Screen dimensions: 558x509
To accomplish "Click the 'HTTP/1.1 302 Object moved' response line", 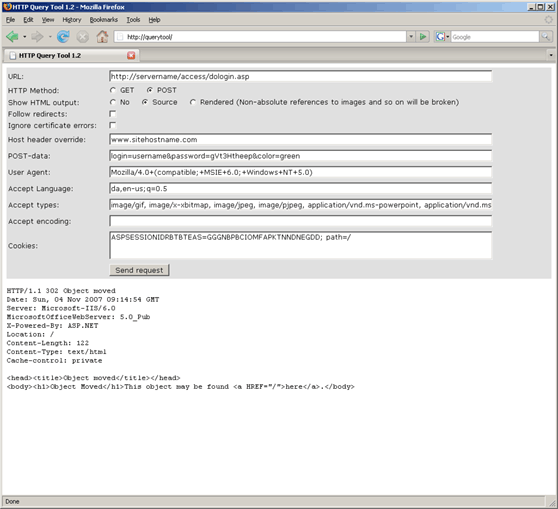I will pos(61,291).
